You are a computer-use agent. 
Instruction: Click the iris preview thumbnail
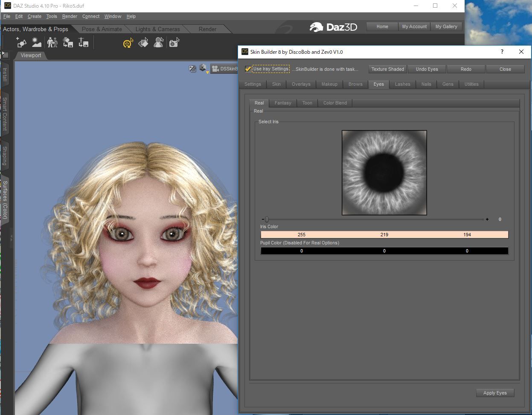[x=384, y=173]
